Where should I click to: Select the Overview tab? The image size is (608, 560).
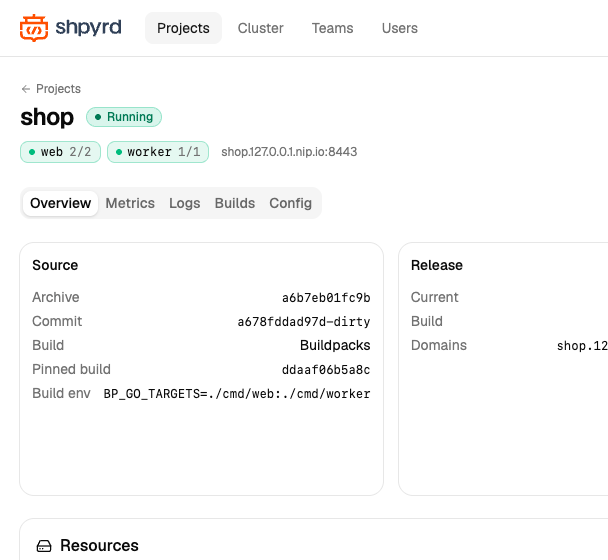click(60, 203)
